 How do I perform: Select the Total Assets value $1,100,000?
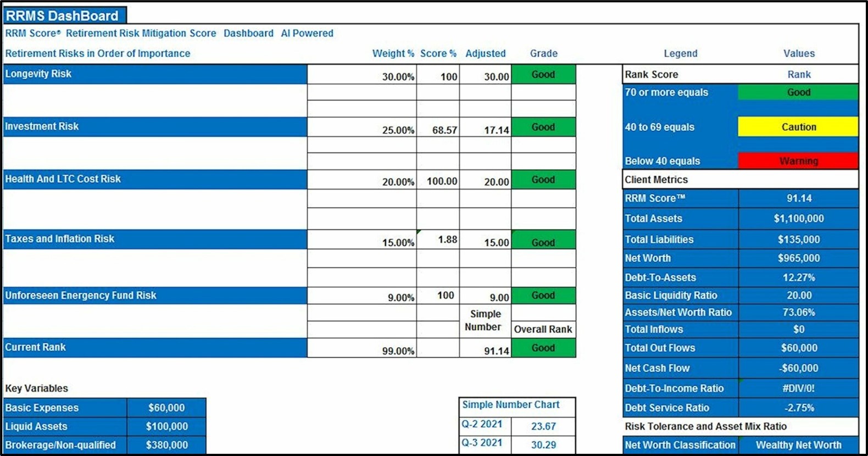799,219
